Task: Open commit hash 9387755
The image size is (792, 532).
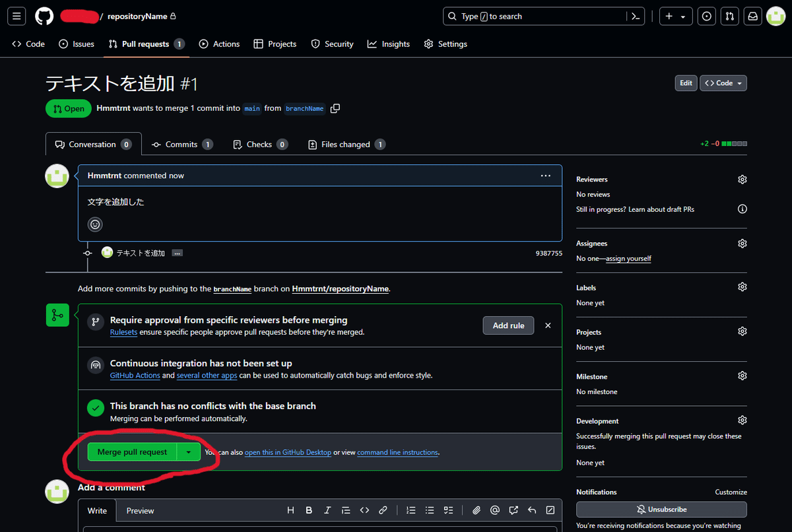Action: (x=549, y=253)
